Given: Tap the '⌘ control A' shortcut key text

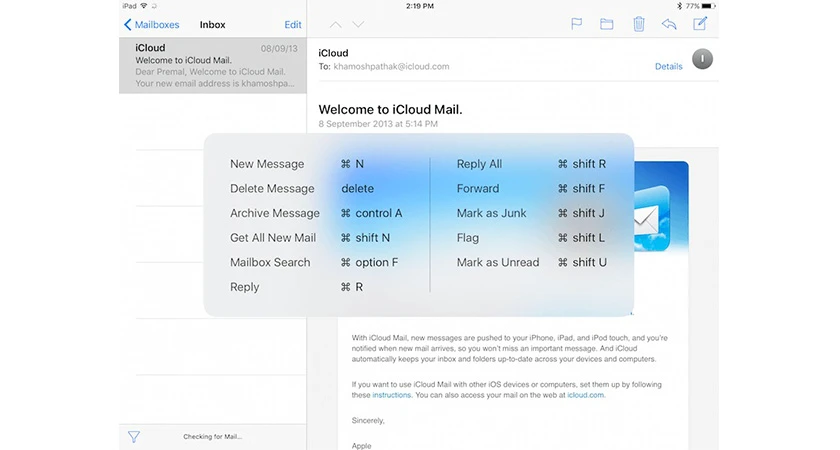Looking at the screenshot, I should click(371, 213).
